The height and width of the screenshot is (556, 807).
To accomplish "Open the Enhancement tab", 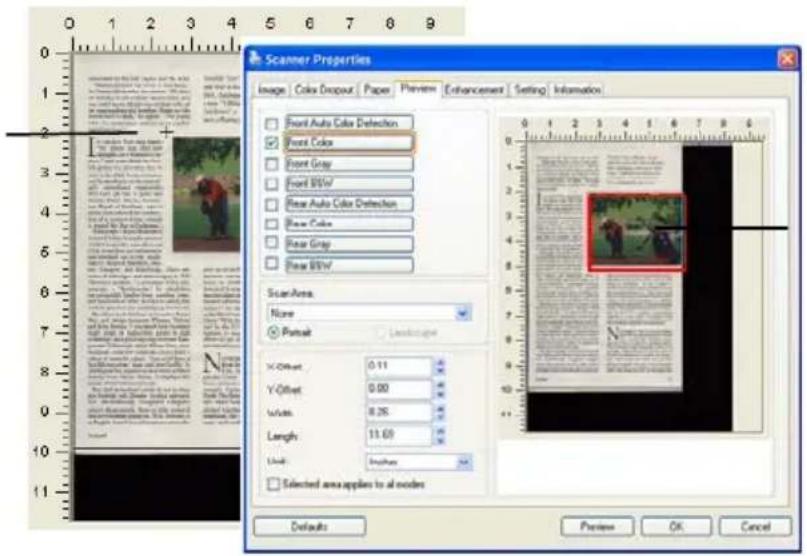I will click(x=474, y=90).
